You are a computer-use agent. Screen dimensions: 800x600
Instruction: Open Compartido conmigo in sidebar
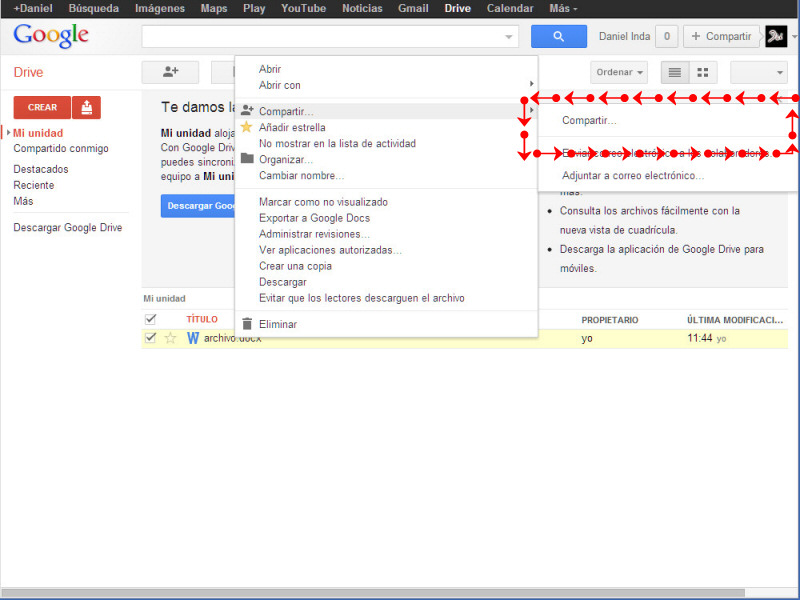click(x=61, y=148)
